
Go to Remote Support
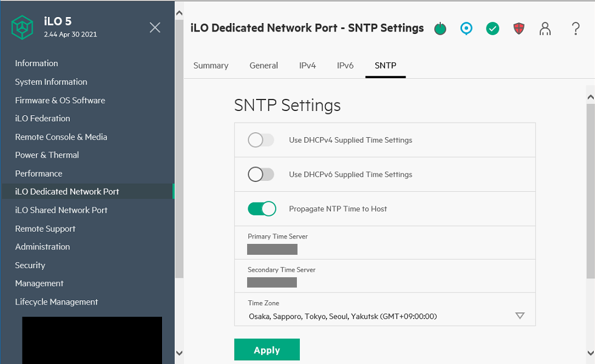coord(45,229)
